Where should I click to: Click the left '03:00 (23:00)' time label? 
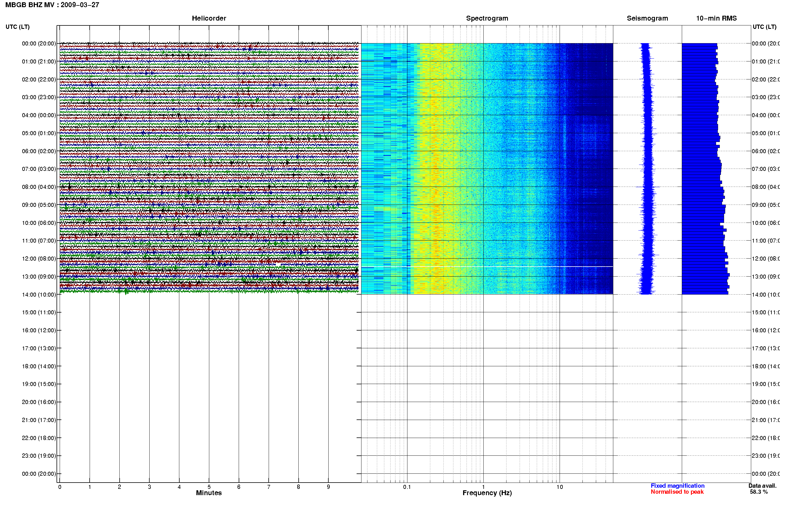tap(39, 97)
